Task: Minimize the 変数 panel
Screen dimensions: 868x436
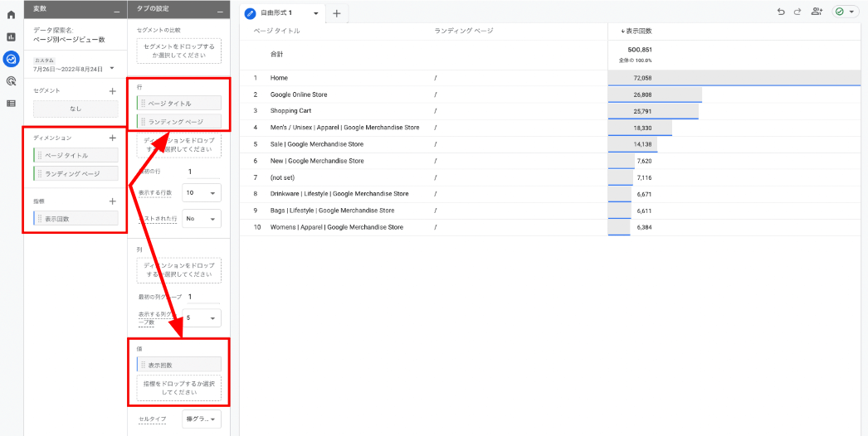Action: click(116, 10)
